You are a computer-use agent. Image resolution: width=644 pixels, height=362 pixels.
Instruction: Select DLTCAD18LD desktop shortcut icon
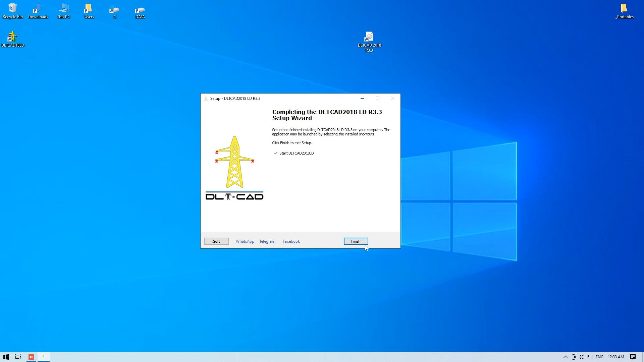point(12,38)
